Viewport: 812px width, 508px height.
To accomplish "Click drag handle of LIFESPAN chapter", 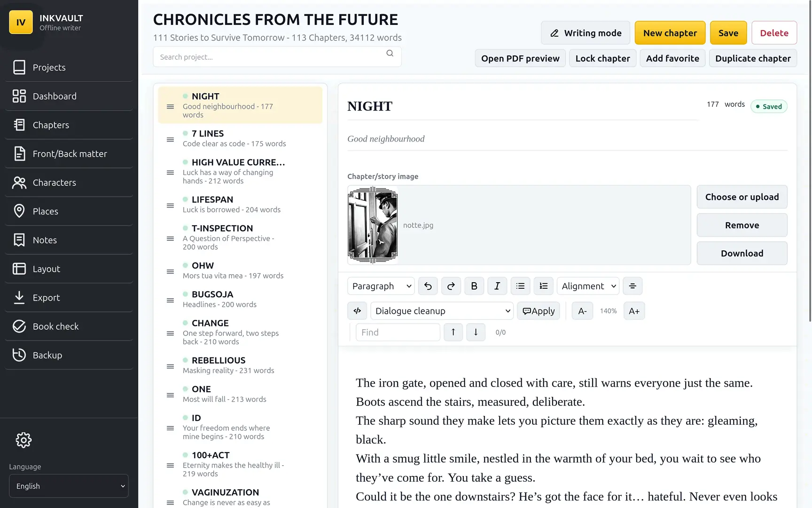I will click(x=171, y=206).
